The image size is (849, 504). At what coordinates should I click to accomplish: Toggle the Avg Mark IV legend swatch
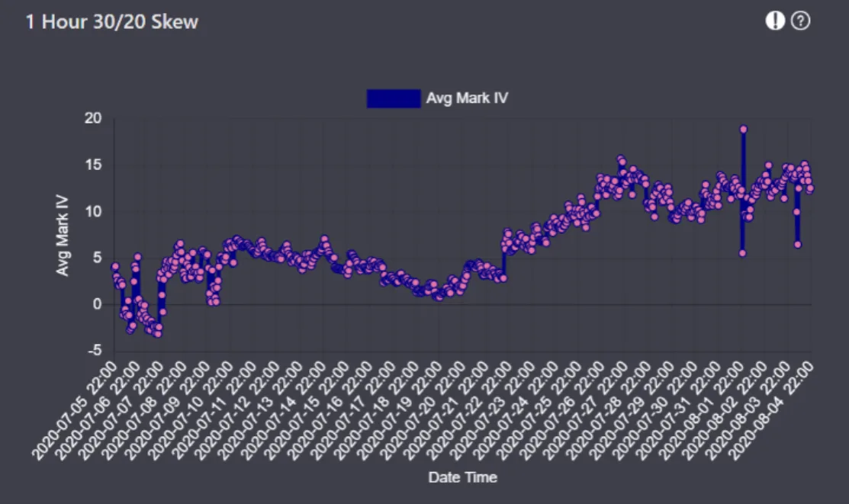[394, 98]
